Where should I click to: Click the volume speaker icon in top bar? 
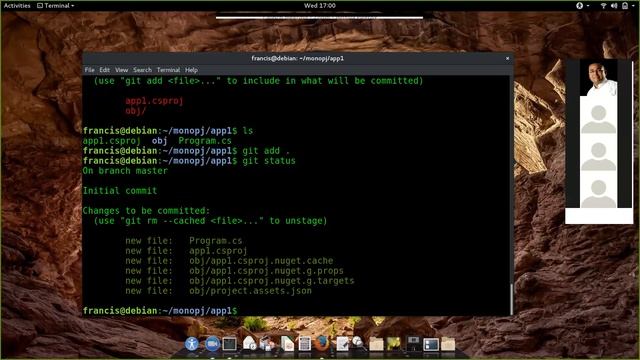pos(614,6)
